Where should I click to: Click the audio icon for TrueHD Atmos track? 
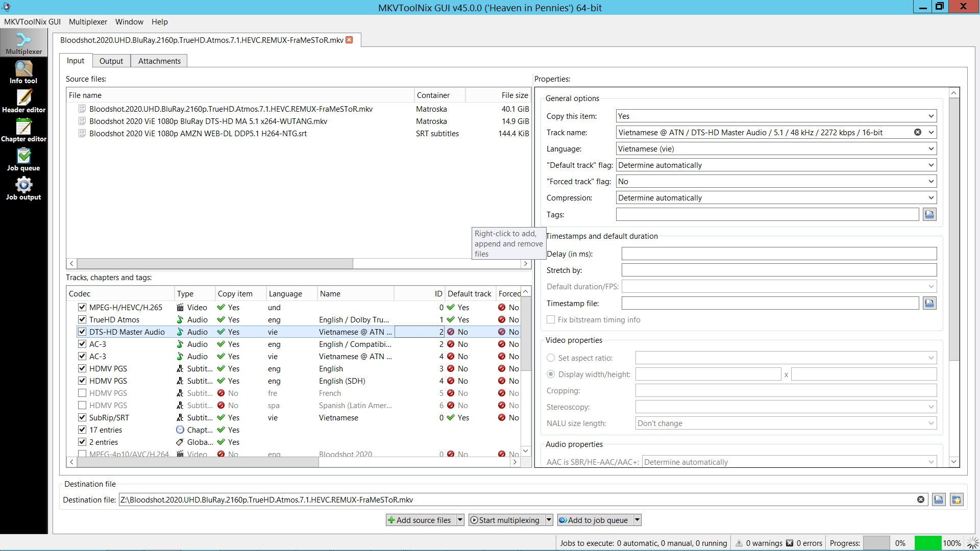(x=180, y=319)
